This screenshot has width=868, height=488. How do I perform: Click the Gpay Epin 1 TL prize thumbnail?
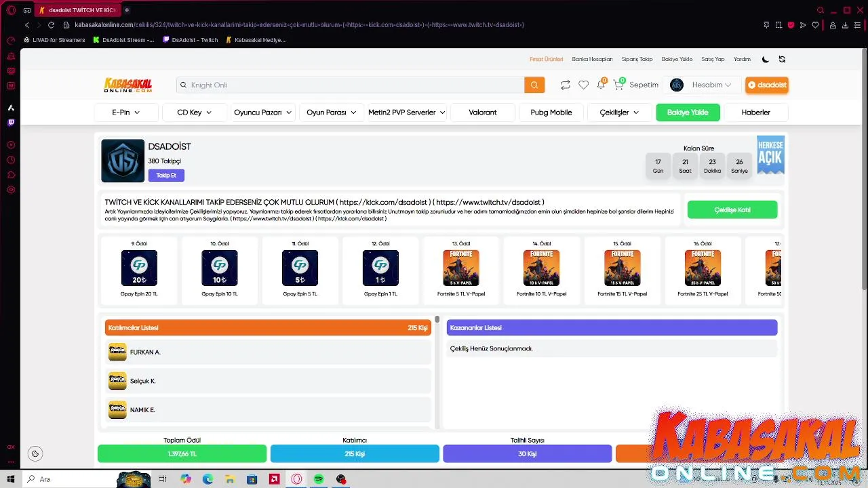(x=380, y=268)
